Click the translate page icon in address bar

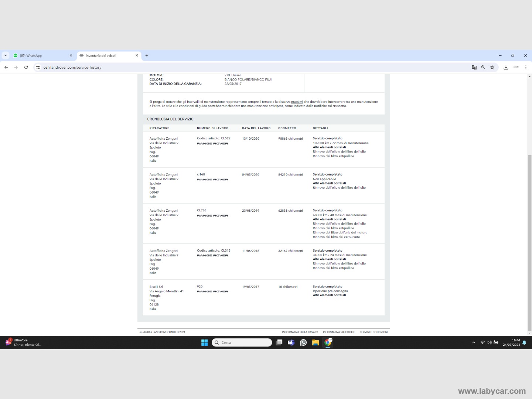(474, 67)
